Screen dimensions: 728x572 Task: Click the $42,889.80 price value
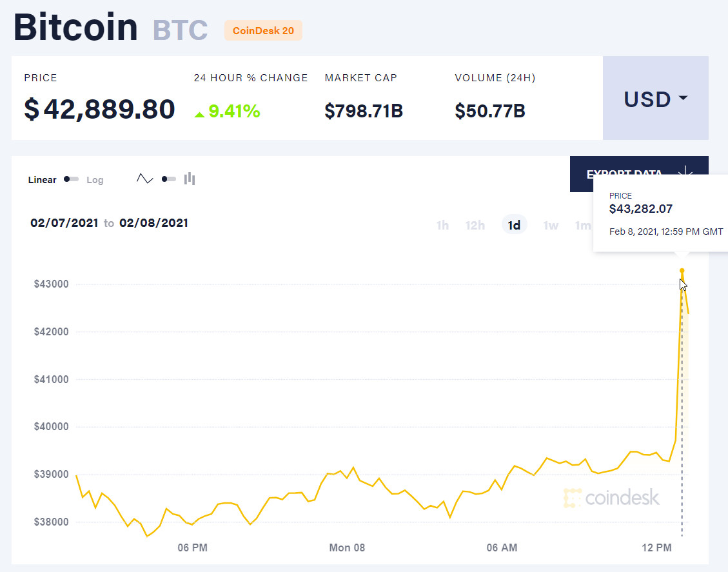[x=100, y=109]
